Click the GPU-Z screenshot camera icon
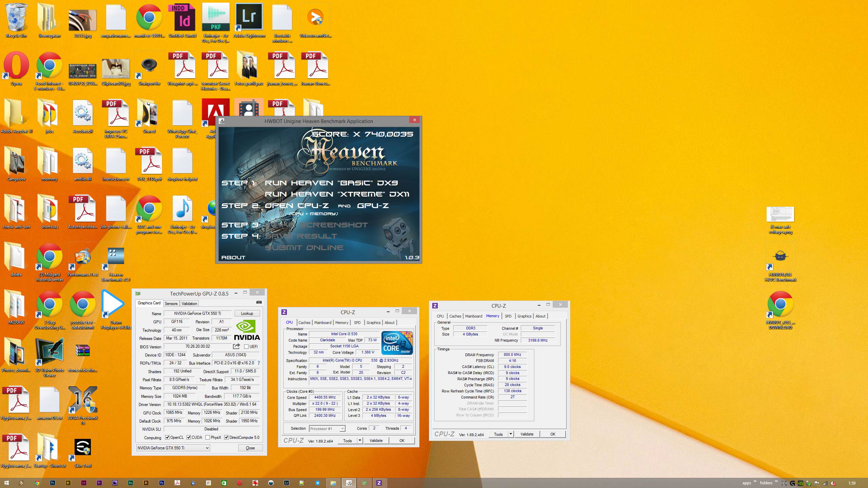This screenshot has height=488, width=868. click(x=259, y=302)
